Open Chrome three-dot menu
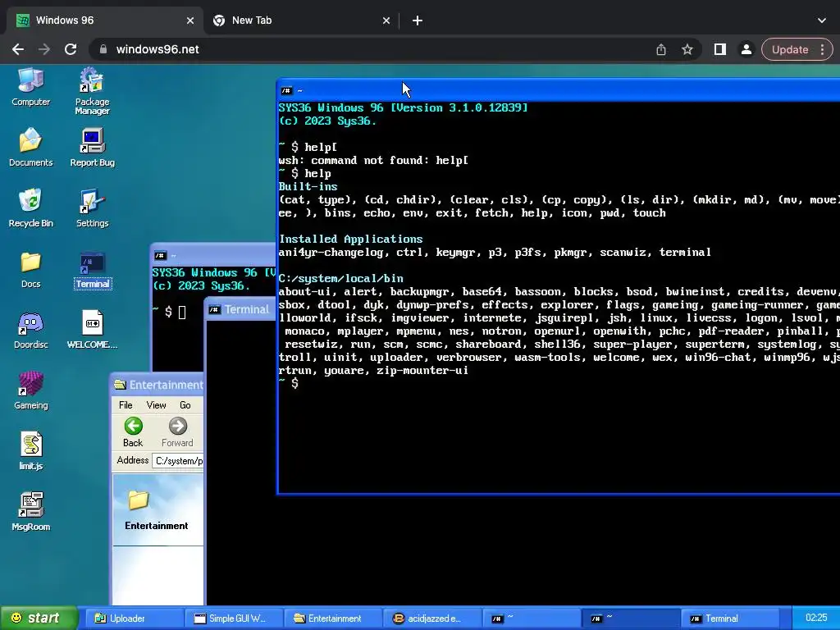Viewport: 840px width, 630px height. click(x=822, y=49)
